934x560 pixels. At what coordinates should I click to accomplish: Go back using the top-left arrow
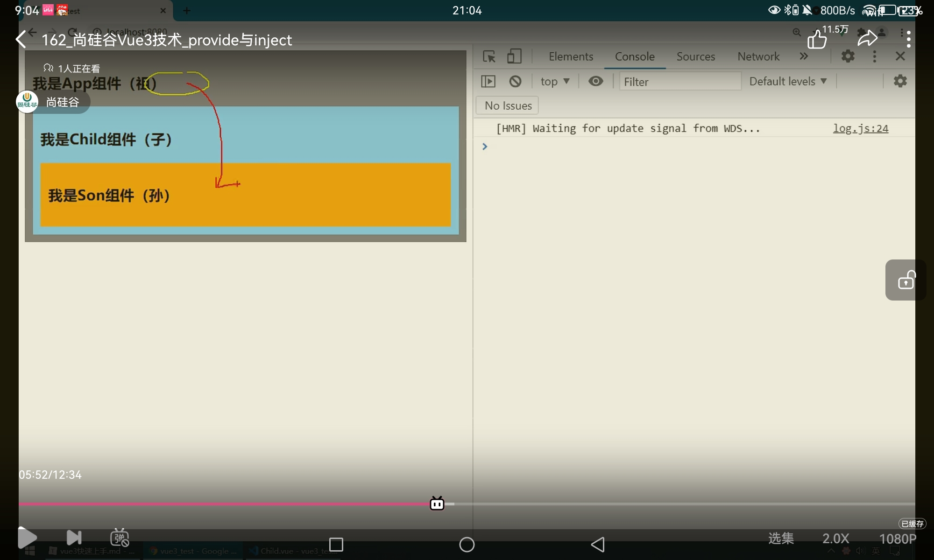coord(21,39)
